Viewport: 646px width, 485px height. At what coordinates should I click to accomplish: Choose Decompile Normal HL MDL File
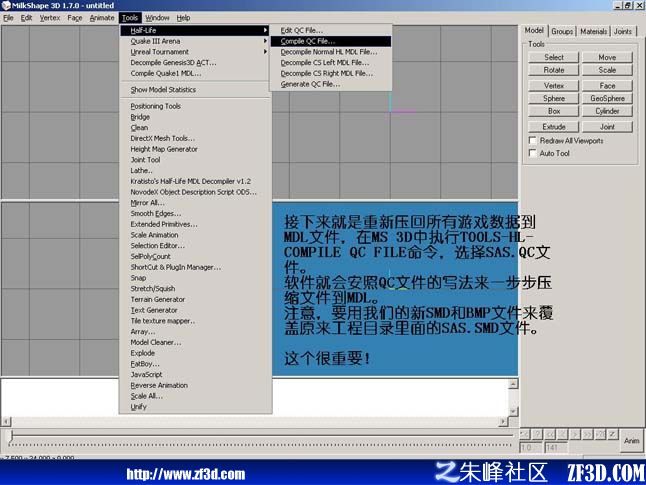point(331,52)
